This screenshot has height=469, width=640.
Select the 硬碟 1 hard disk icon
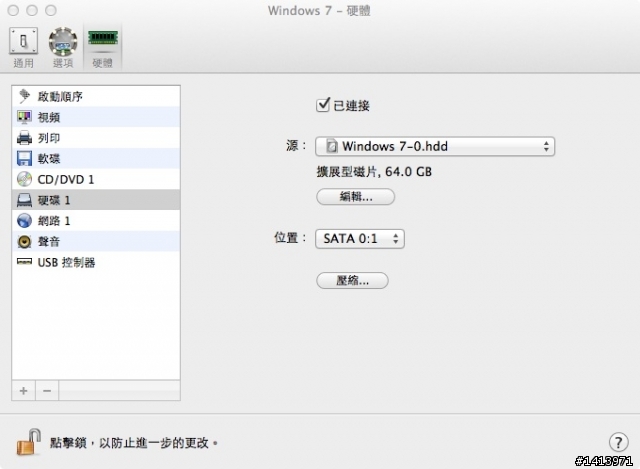(x=24, y=200)
